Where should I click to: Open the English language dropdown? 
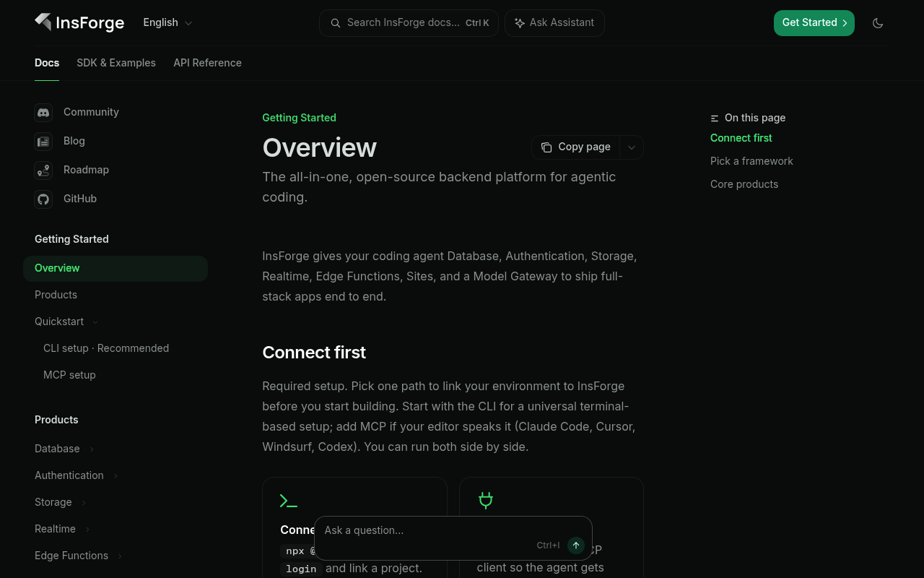[x=167, y=22]
